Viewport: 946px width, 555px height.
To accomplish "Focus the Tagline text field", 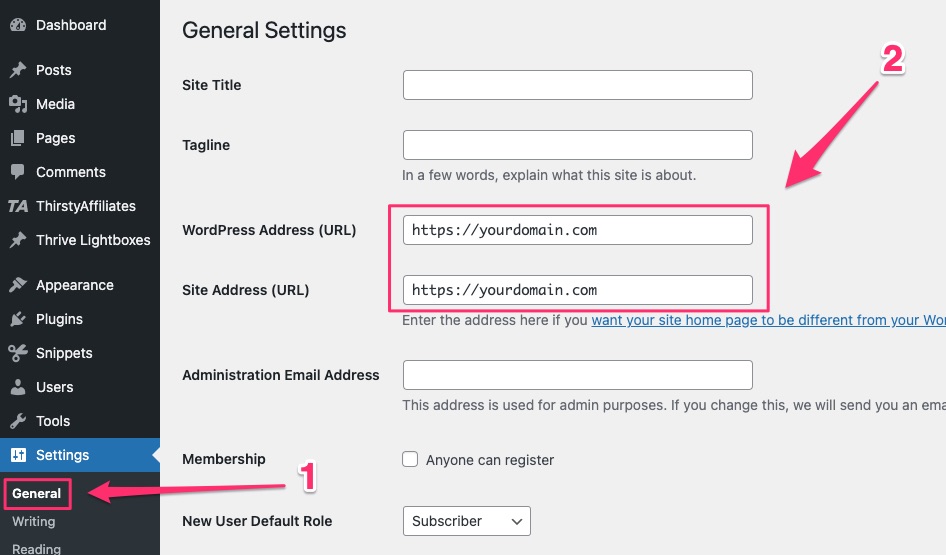I will click(577, 145).
